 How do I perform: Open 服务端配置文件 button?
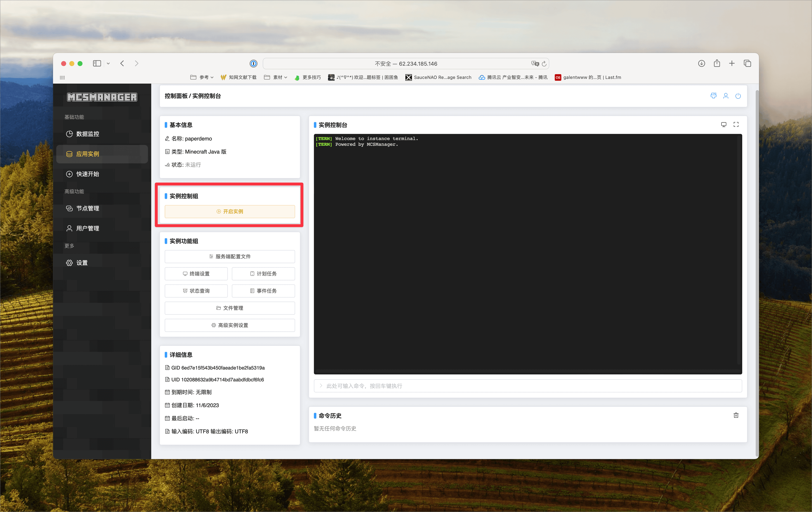pyautogui.click(x=230, y=257)
